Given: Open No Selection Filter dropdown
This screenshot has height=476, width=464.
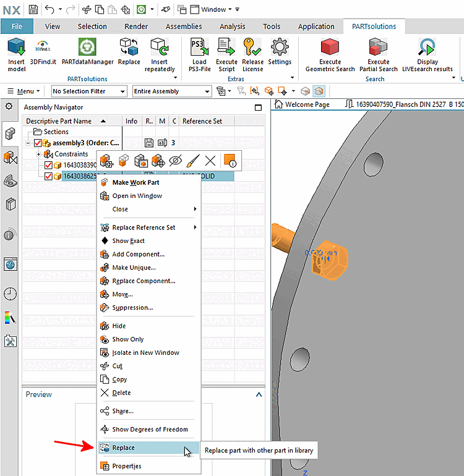Looking at the screenshot, I should pos(89,91).
